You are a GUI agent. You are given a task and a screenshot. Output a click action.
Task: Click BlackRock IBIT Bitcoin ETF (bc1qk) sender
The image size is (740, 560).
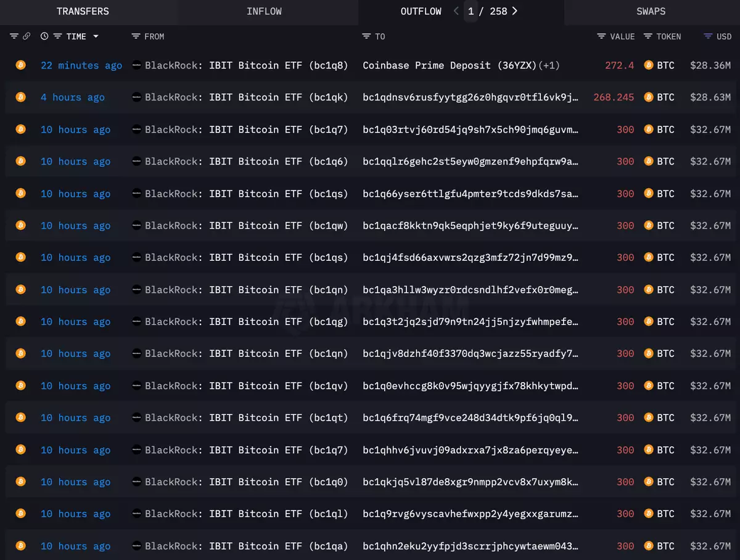(x=246, y=97)
